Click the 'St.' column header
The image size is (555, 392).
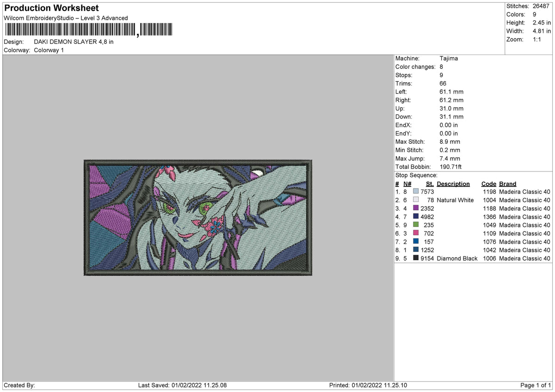pos(430,184)
